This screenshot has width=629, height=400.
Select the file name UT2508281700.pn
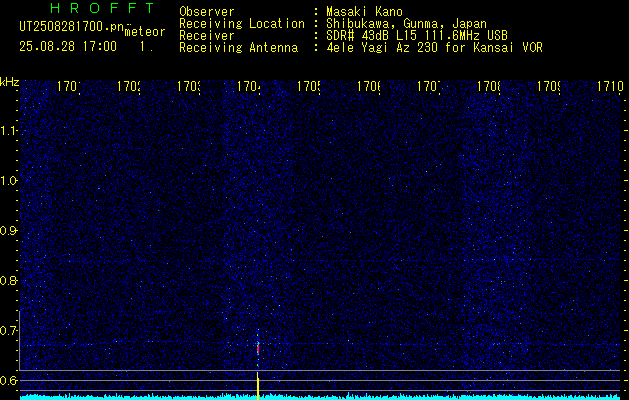[x=72, y=27]
